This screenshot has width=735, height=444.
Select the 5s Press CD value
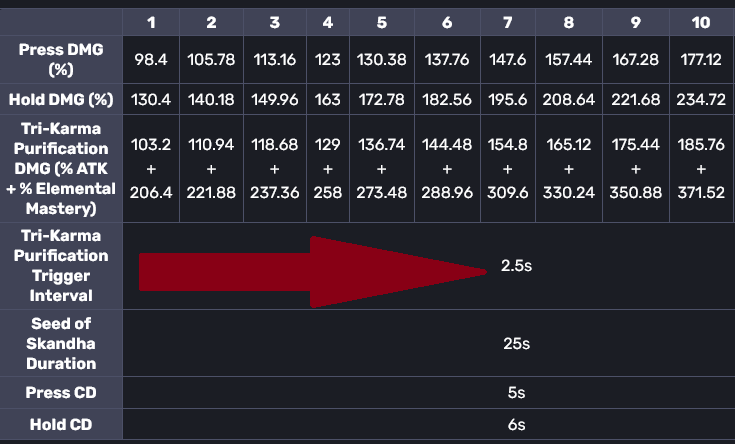[516, 392]
